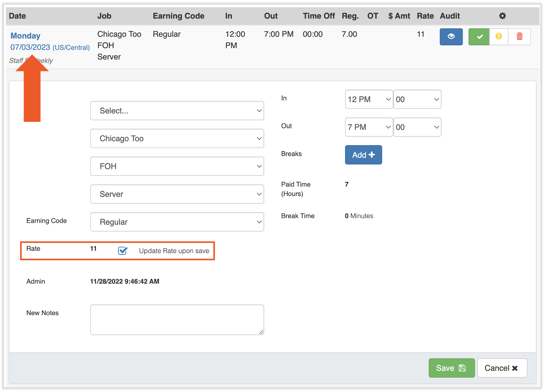Open the Select... dropdown
545x392 pixels.
tap(177, 111)
